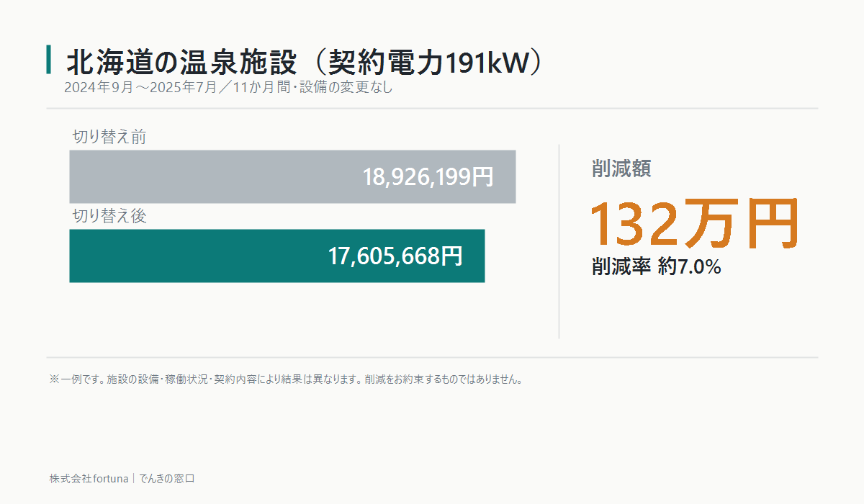Screen dimensions: 864x504
Task: Click the 切り替え後 label
Action: click(x=109, y=216)
